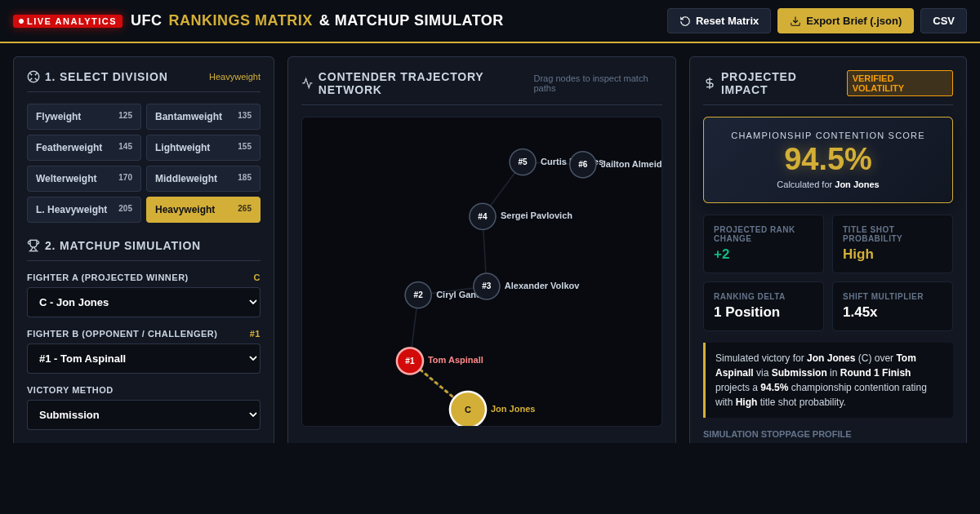The image size is (980, 514).
Task: Switch to Lightweight 155 division
Action: (203, 148)
